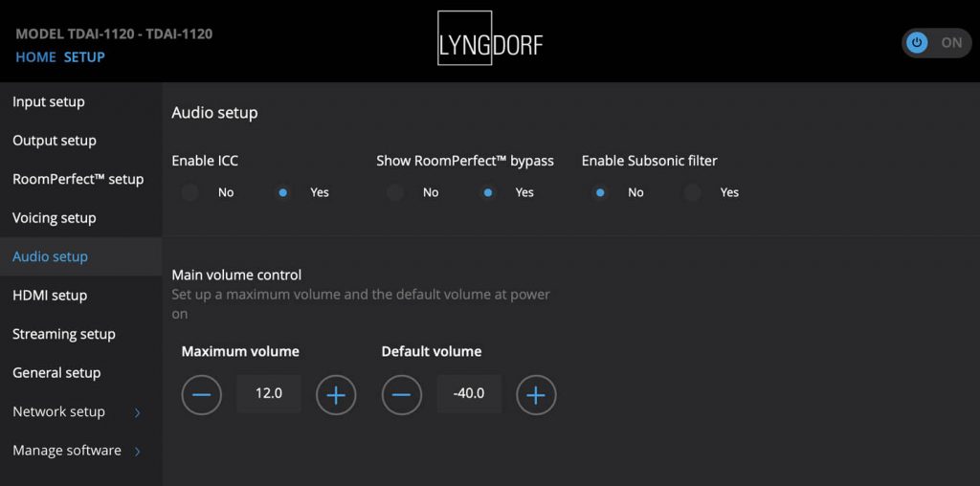The image size is (980, 486).
Task: Toggle the power ON switch
Action: [x=936, y=43]
